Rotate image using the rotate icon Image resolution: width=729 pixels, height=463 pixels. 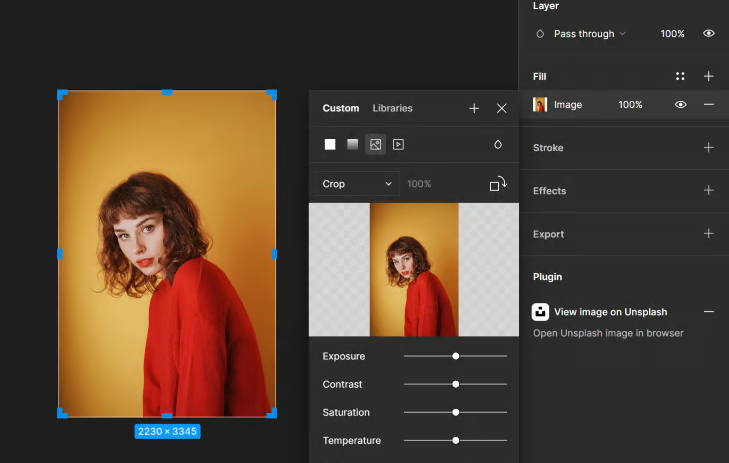click(x=498, y=184)
